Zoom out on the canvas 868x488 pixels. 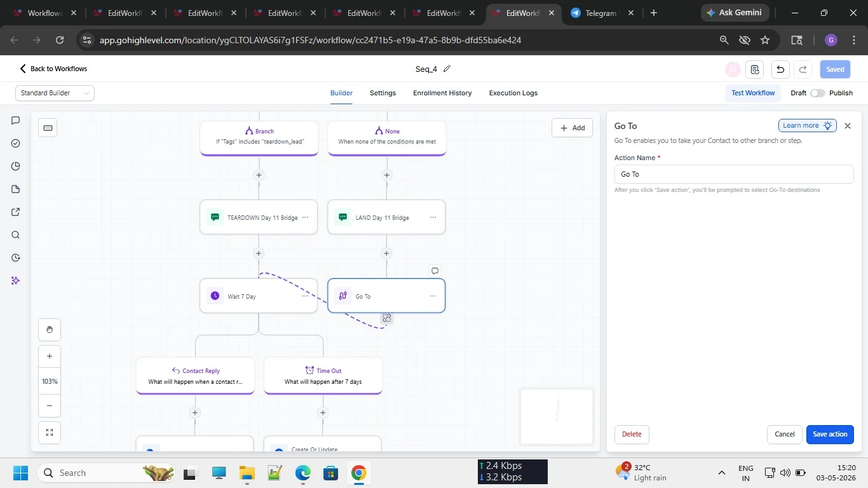[50, 405]
